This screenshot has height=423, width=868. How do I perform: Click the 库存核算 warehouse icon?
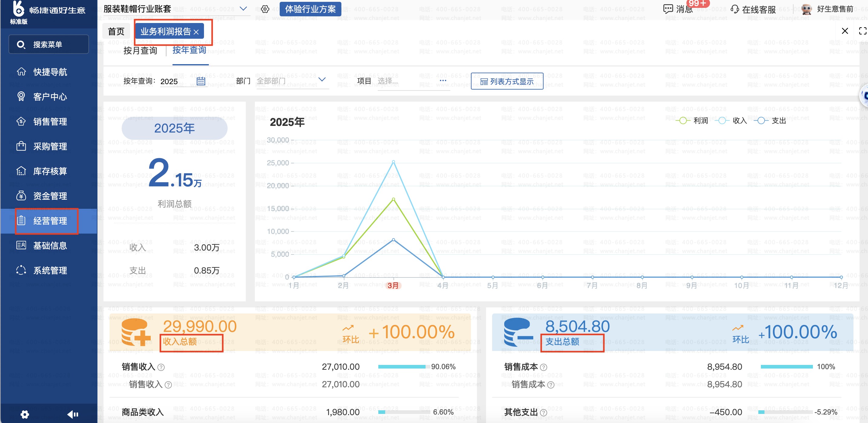click(x=21, y=171)
